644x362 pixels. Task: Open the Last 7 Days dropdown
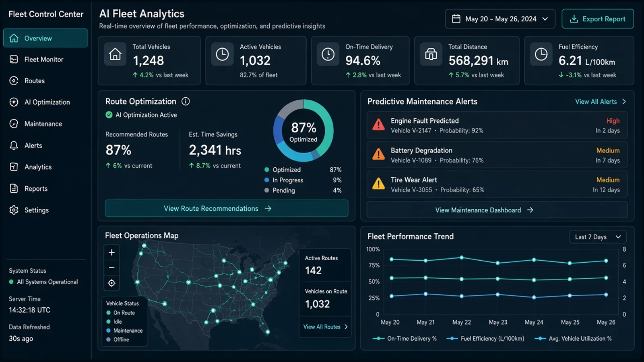(x=598, y=237)
